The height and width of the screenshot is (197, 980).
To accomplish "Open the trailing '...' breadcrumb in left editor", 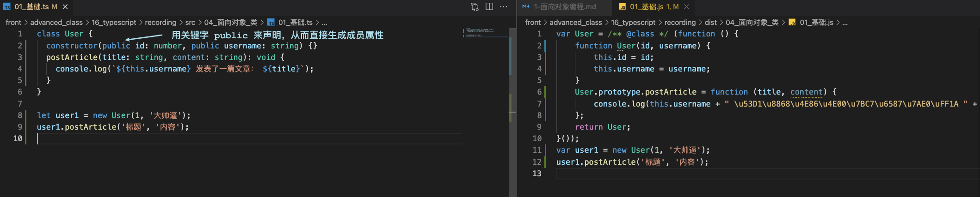I will [x=324, y=22].
